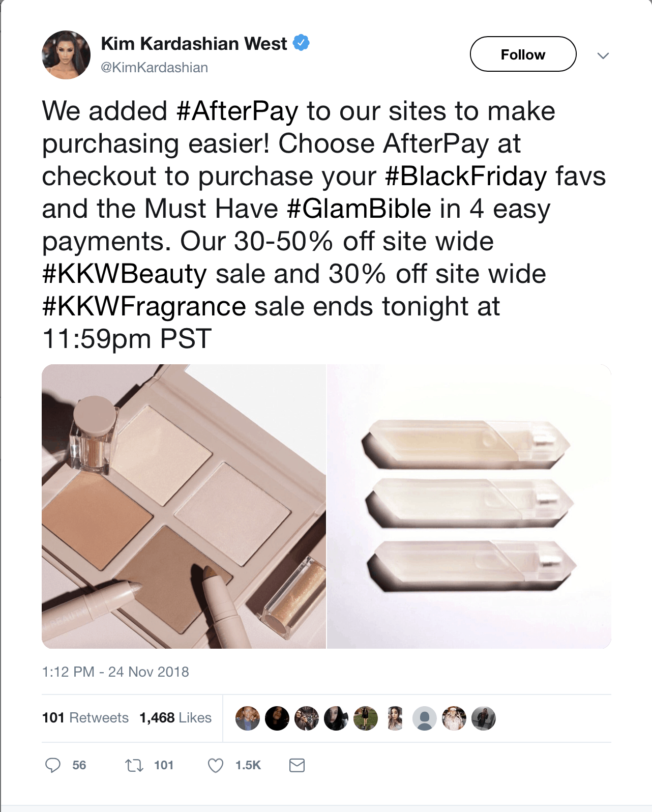652x812 pixels.
Task: Open the tweet options chevron dropdown
Action: pyautogui.click(x=603, y=55)
